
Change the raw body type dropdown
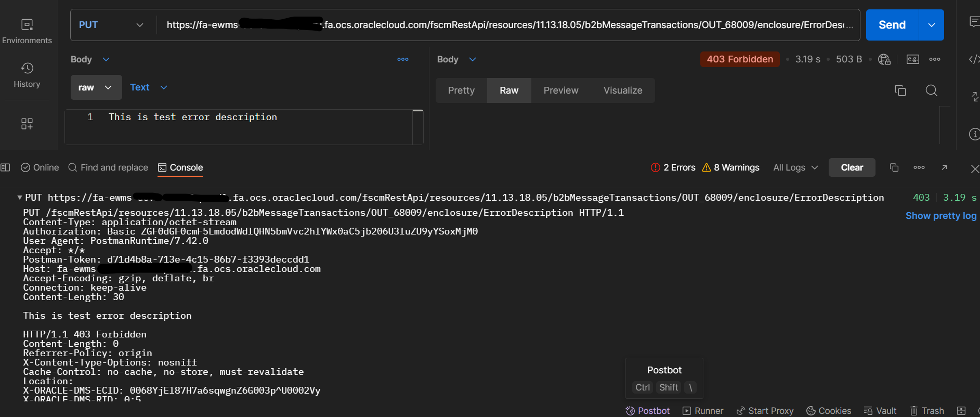pos(96,87)
